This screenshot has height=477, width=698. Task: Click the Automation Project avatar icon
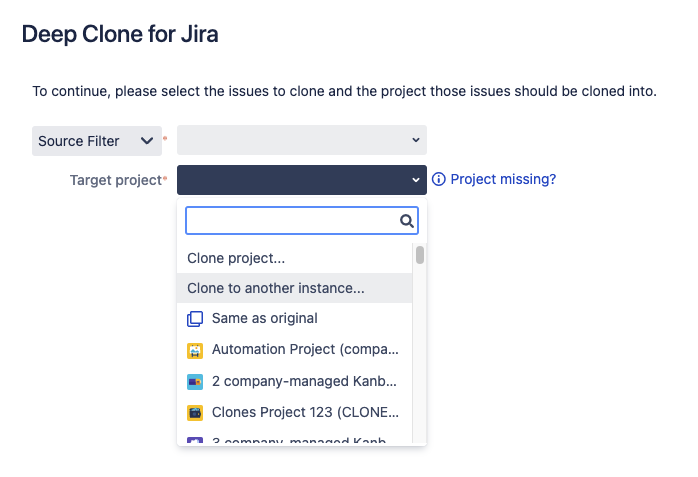[x=195, y=351]
